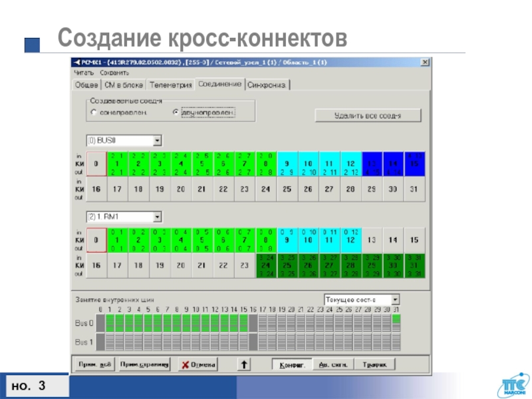Click Удалить все соед-я button
This screenshot has width=532, height=399.
click(368, 115)
